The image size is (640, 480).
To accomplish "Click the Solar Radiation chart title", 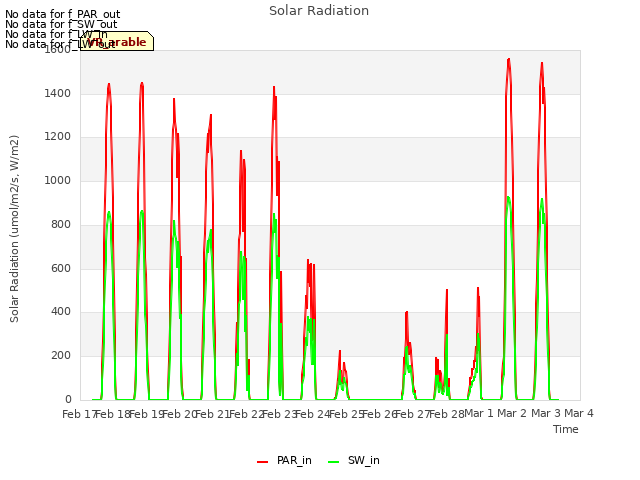I will point(319,11).
